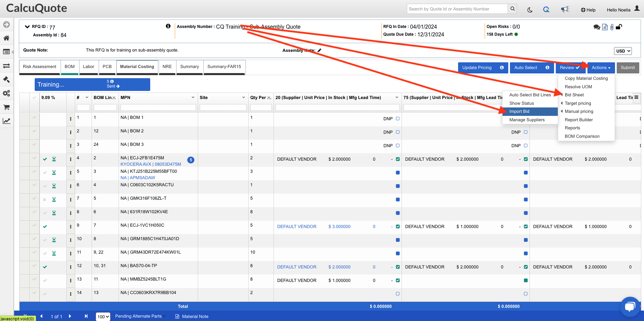The height and width of the screenshot is (321, 644).
Task: Toggle dark mode moon icon
Action: tap(530, 10)
